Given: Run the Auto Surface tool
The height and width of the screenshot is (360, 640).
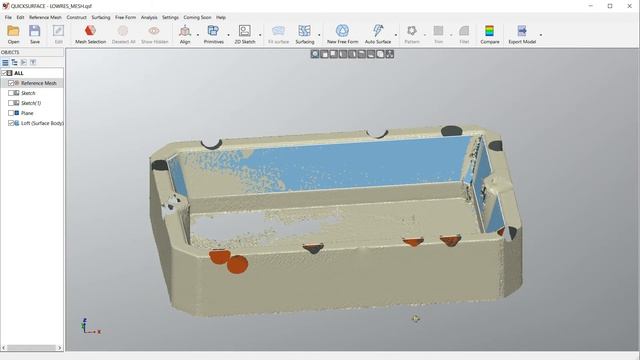Looking at the screenshot, I should tap(378, 31).
